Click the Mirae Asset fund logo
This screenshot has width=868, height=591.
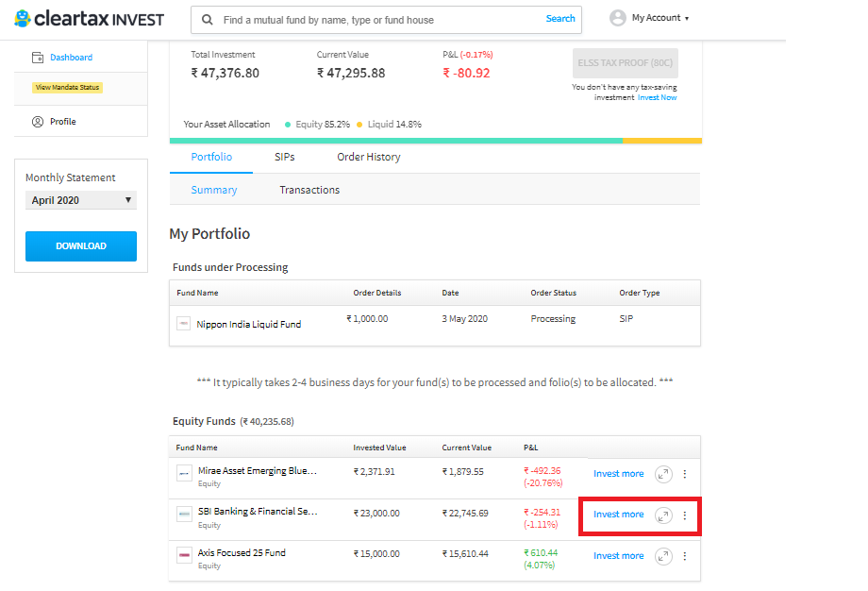pos(184,473)
